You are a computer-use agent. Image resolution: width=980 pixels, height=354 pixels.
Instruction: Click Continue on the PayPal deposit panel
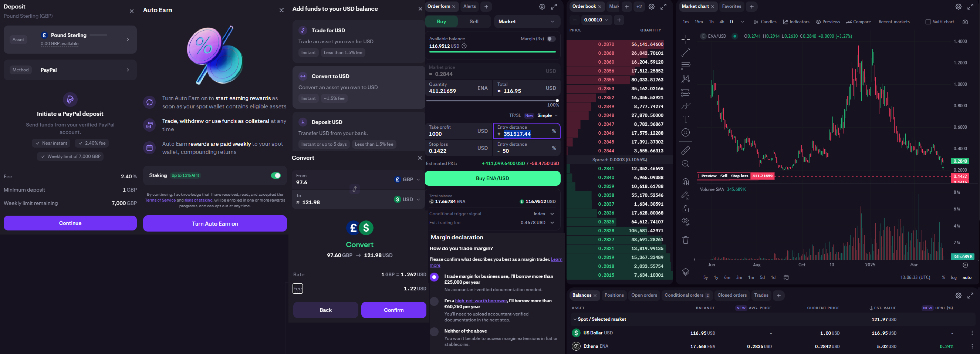[70, 223]
